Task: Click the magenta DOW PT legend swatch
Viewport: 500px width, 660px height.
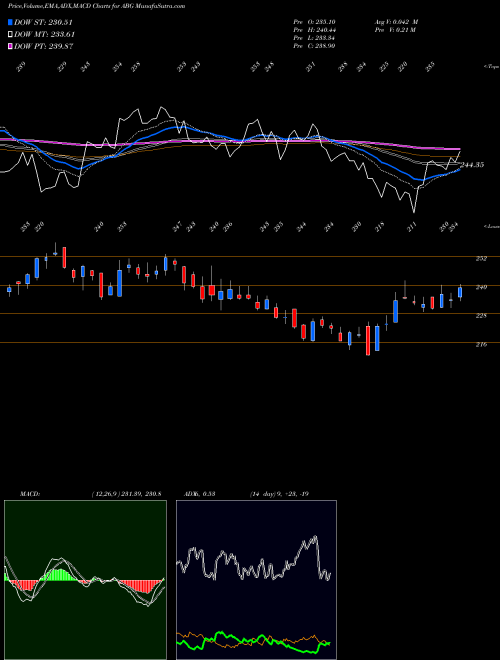Action: point(11,46)
